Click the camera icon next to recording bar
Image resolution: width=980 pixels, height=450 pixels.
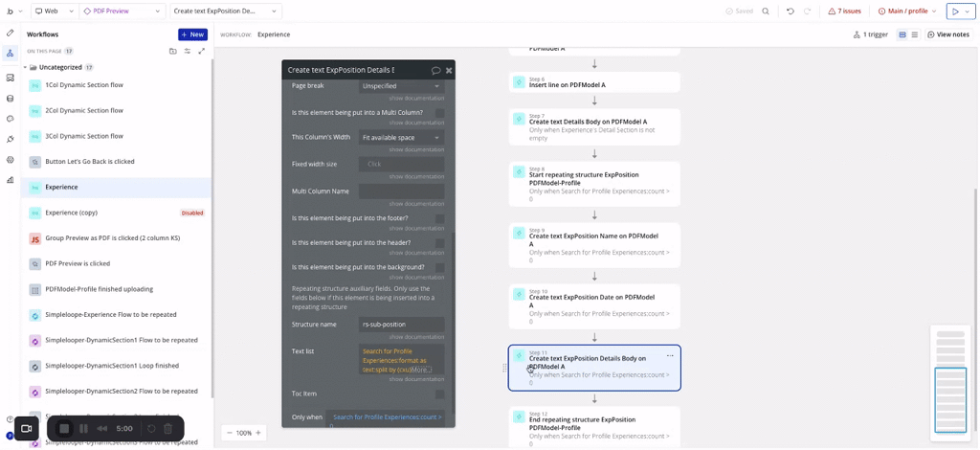point(26,429)
